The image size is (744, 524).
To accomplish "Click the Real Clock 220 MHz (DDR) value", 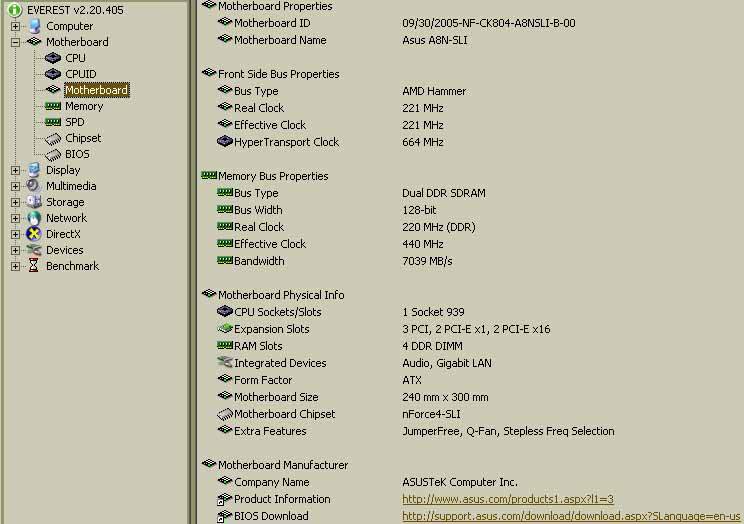I will (439, 227).
